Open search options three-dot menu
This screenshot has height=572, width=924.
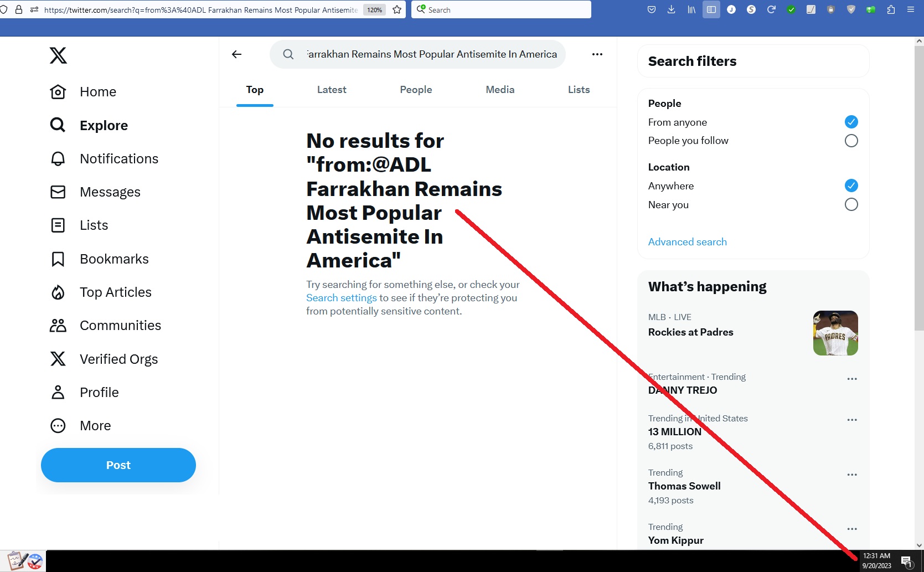tap(597, 54)
